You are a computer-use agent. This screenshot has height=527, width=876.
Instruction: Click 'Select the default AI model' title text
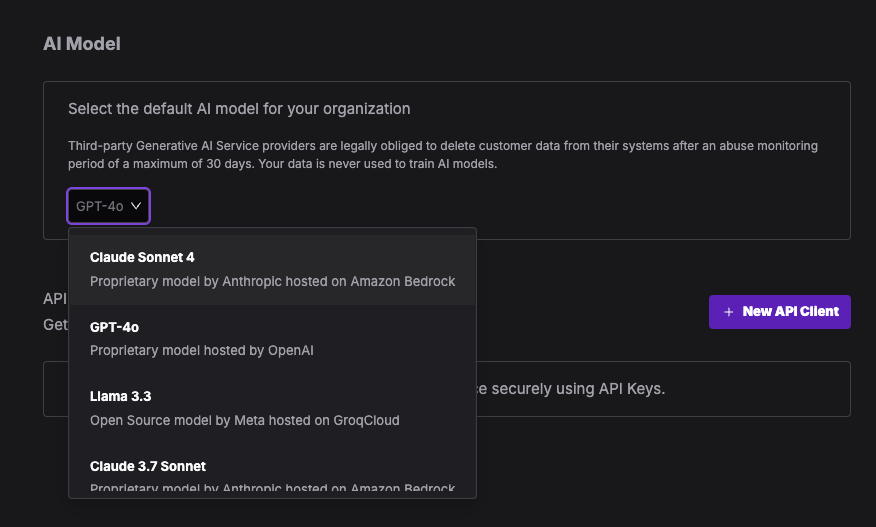[239, 108]
